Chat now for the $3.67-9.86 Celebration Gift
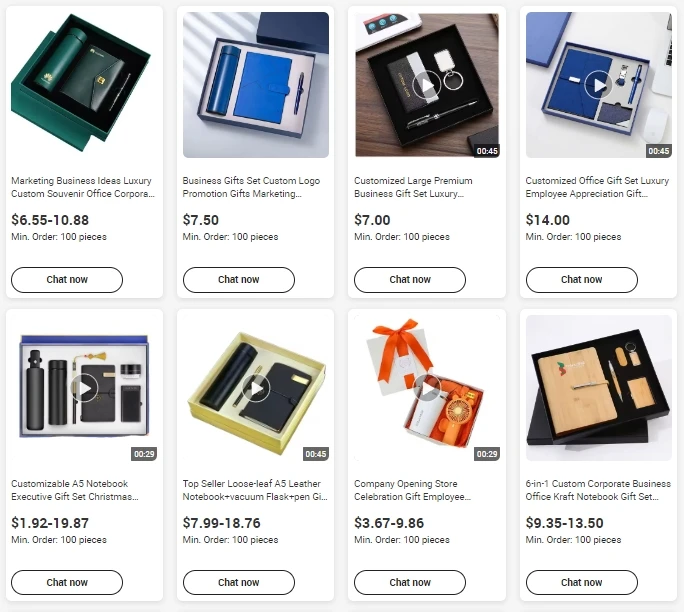This screenshot has height=612, width=684. pyautogui.click(x=410, y=582)
